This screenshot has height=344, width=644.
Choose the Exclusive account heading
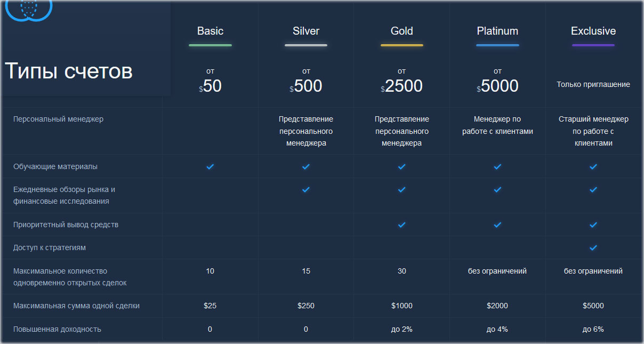[x=593, y=31]
